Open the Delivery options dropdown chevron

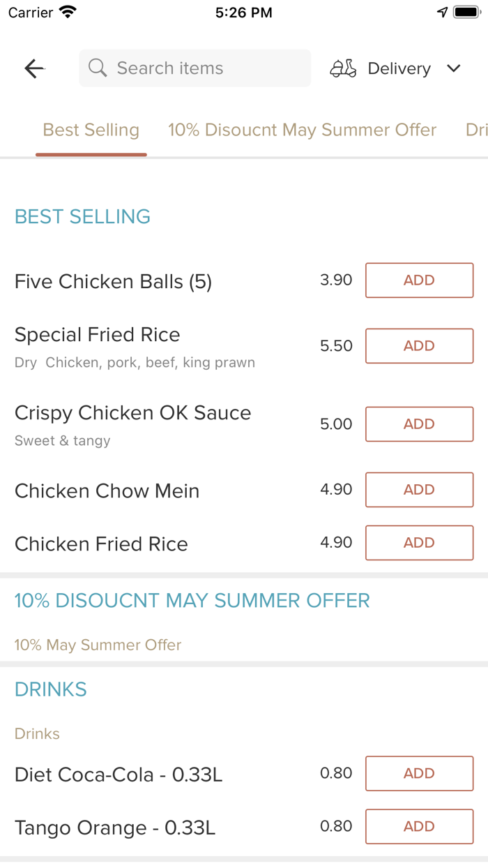[454, 68]
